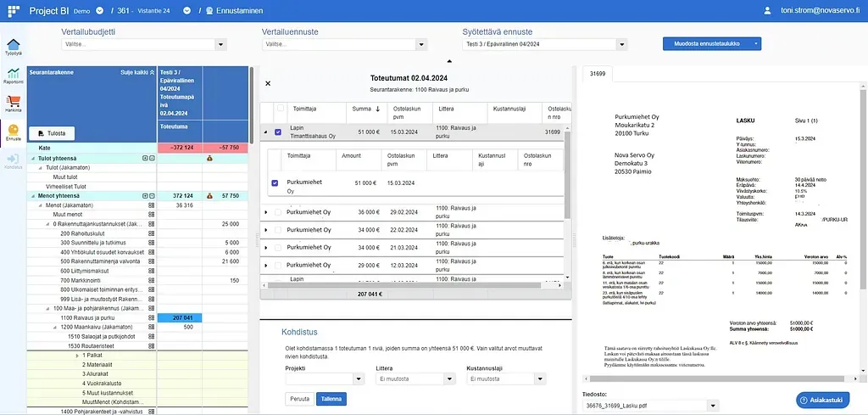Click money bag icon in Tulot yhteensä row
This screenshot has height=415, width=868.
[210, 158]
